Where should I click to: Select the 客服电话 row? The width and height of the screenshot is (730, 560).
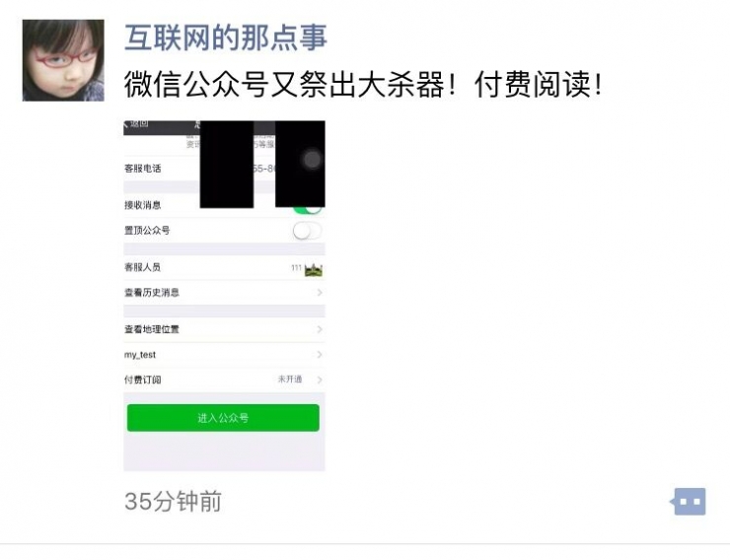224,169
